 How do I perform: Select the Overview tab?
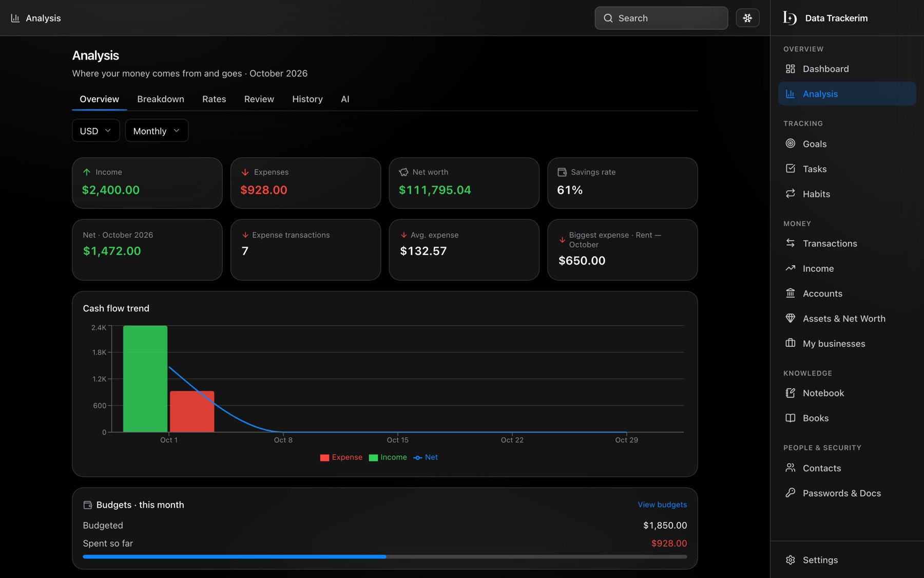(x=99, y=99)
